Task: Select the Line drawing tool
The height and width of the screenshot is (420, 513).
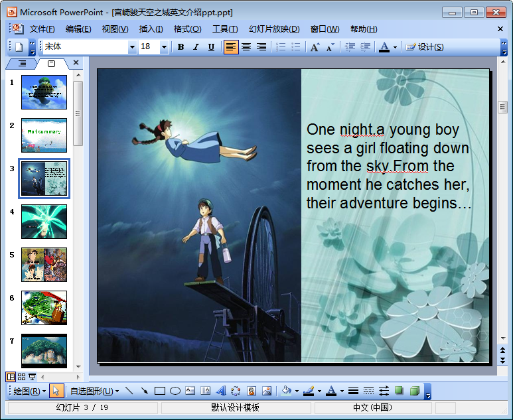Action: [x=129, y=391]
